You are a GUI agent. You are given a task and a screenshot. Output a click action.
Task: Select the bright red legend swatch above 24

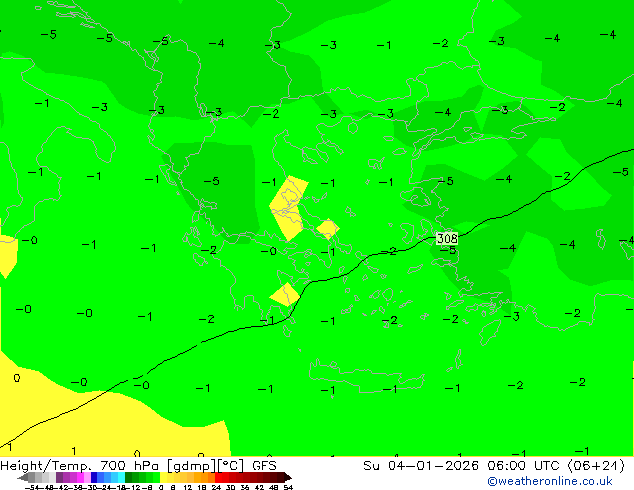[x=218, y=477]
